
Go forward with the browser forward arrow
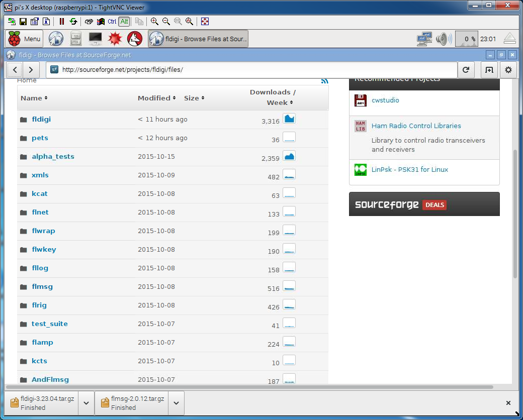click(31, 70)
